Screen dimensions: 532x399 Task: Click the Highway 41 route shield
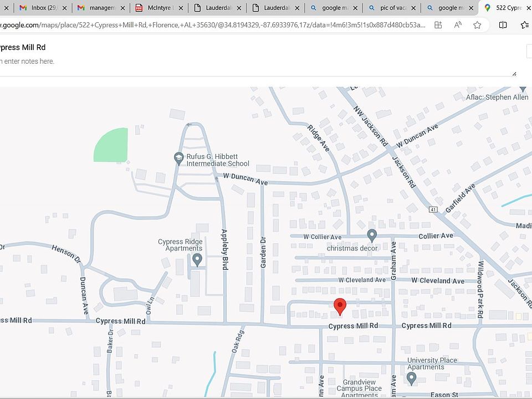pyautogui.click(x=433, y=209)
